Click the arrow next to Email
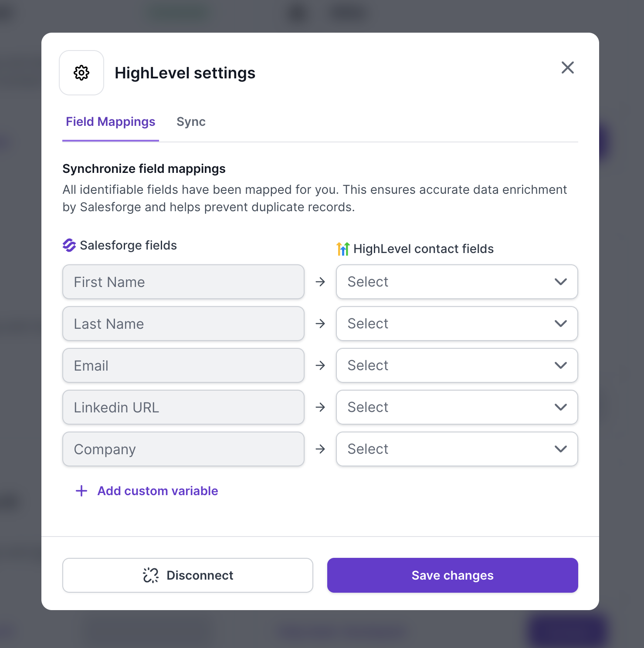The height and width of the screenshot is (648, 644). coord(320,365)
